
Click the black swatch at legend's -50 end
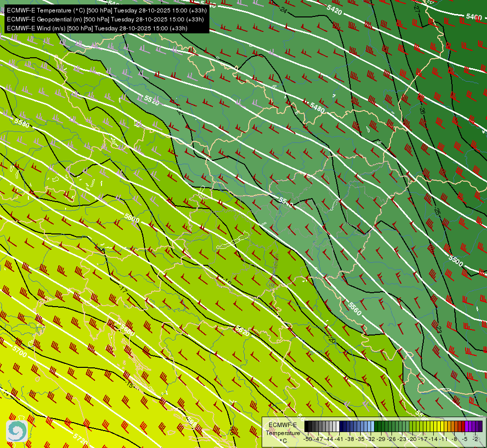[x=306, y=426]
